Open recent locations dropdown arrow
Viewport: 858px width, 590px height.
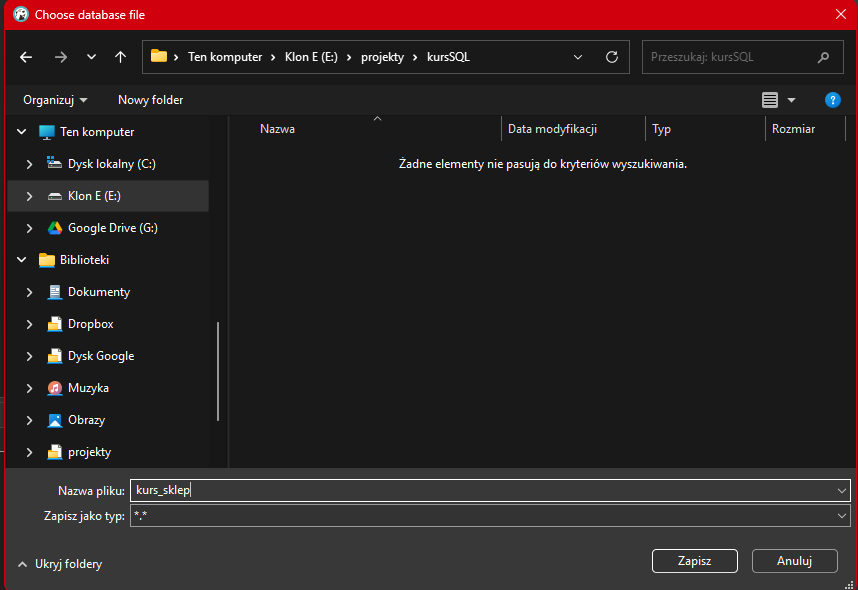[x=91, y=57]
